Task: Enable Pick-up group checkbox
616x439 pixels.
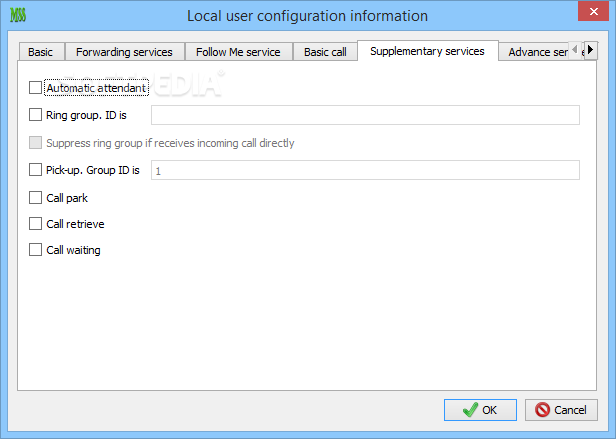Action: point(37,170)
